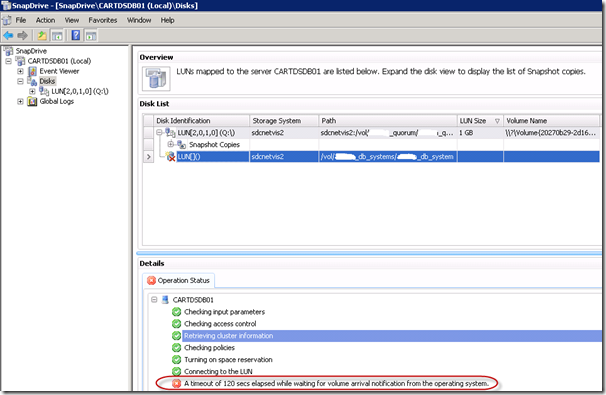Sort by Path column header
The height and width of the screenshot is (395, 606).
click(x=388, y=121)
